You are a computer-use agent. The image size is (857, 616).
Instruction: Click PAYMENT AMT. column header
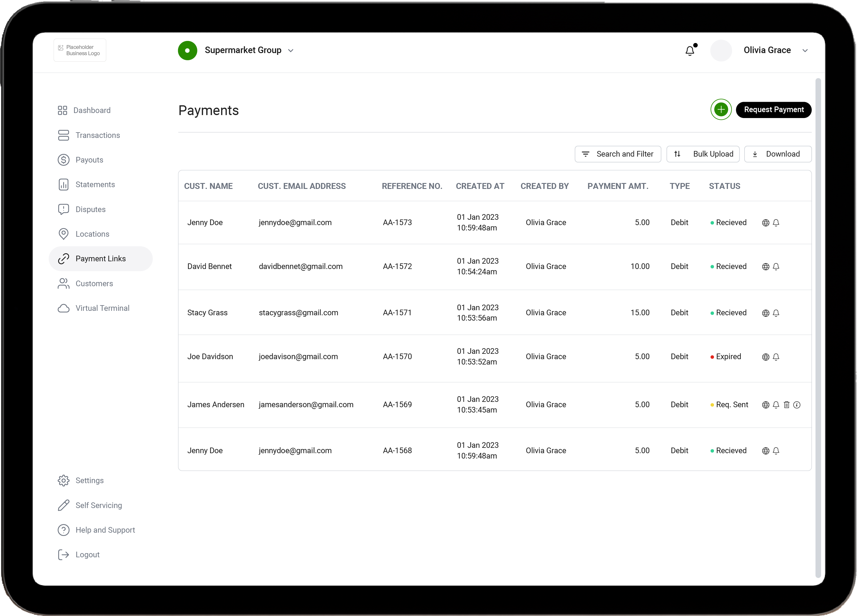[x=618, y=186]
